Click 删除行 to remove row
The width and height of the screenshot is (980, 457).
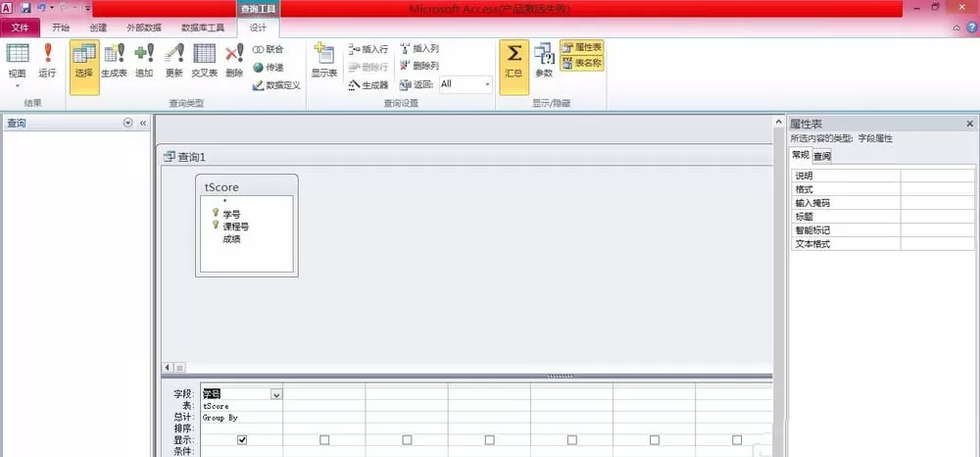coord(368,67)
